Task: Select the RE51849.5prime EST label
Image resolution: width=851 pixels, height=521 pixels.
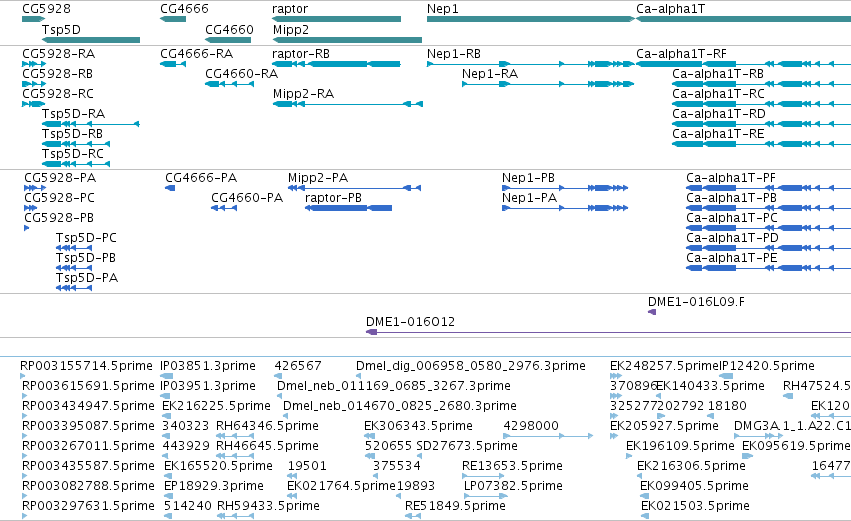Action: coord(455,506)
